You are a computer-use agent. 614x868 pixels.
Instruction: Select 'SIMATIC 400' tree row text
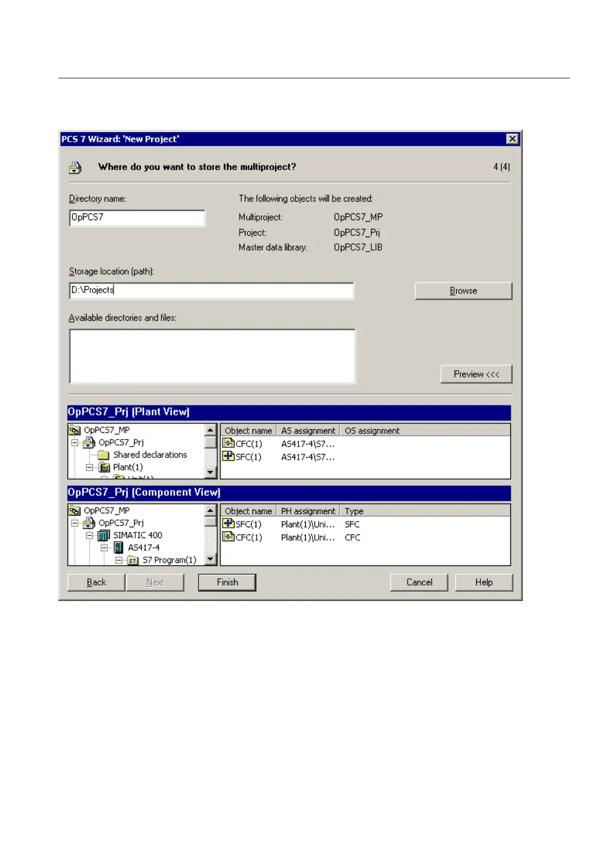click(x=138, y=535)
